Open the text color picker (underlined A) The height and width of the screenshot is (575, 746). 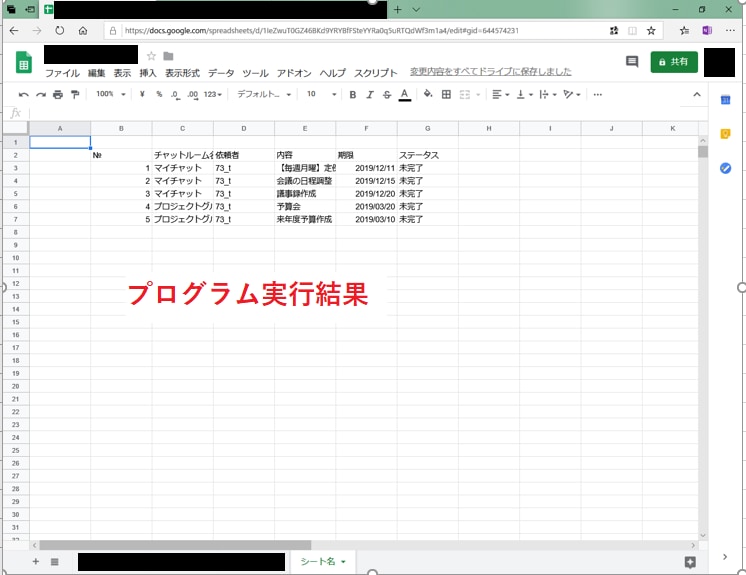click(404, 95)
